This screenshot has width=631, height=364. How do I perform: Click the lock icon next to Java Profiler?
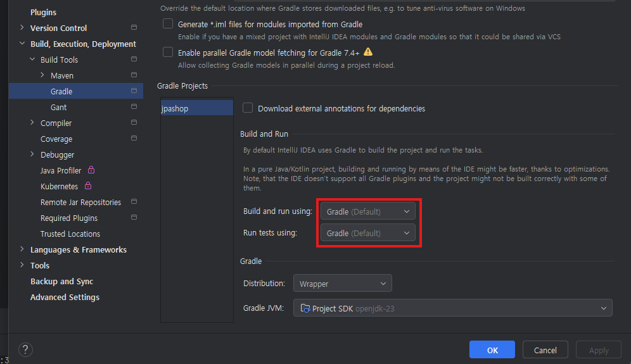pos(91,170)
